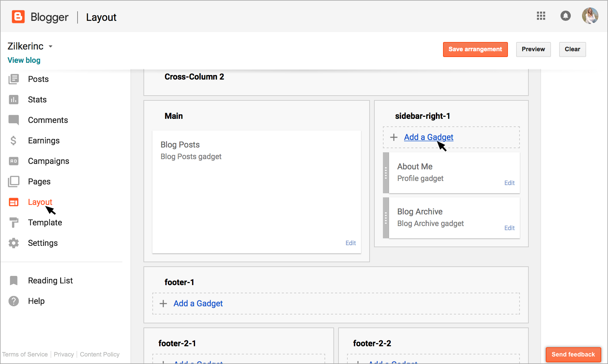
Task: Go to the Template section
Action: pos(45,223)
